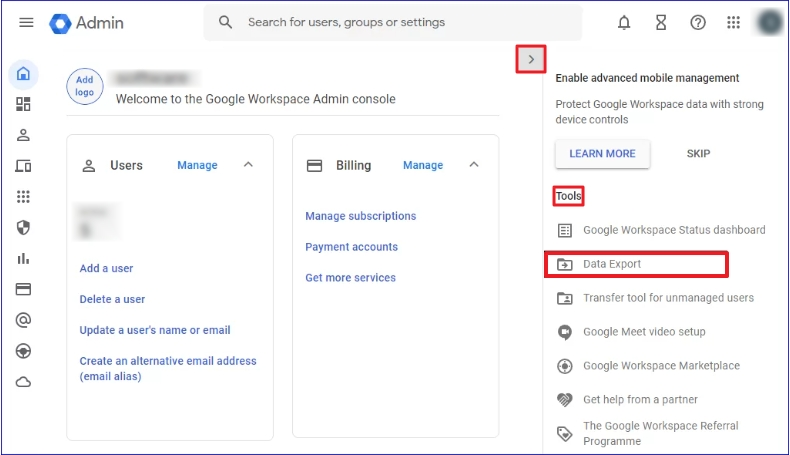
Task: Click Manage in the Billing card
Action: (x=423, y=165)
